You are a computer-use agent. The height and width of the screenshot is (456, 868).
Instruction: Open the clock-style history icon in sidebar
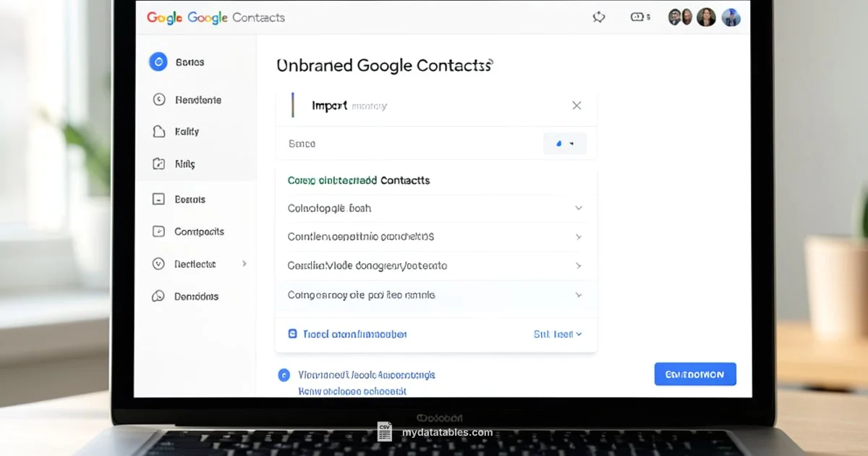click(158, 99)
